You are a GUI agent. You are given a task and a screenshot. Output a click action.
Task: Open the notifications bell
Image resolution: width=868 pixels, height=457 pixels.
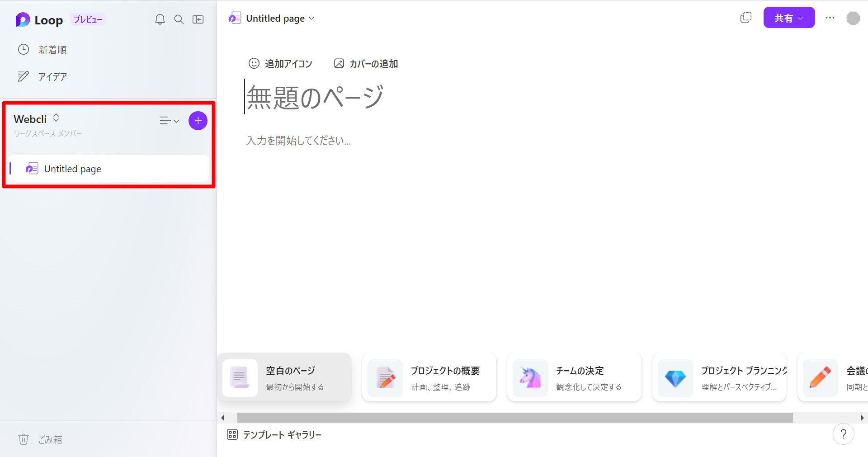pos(160,19)
